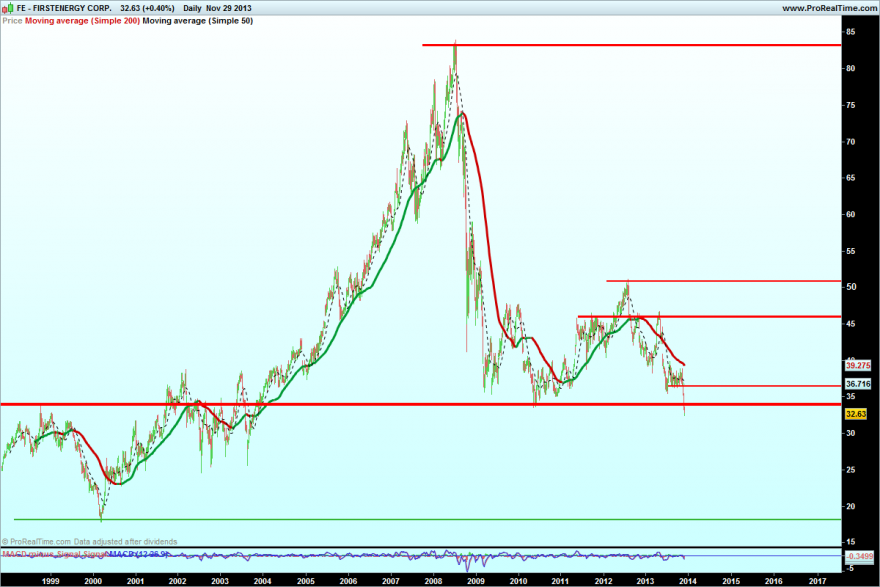
Task: Click the 20 level on price axis
Action: (851, 506)
